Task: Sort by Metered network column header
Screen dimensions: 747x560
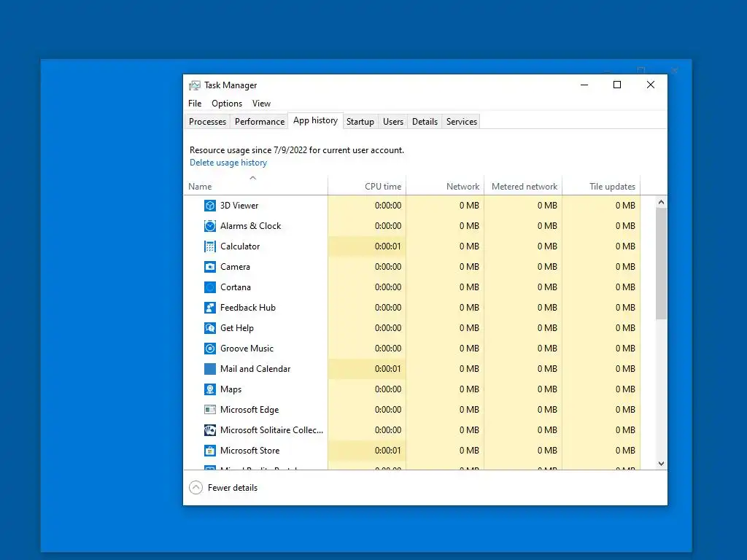Action: point(523,187)
